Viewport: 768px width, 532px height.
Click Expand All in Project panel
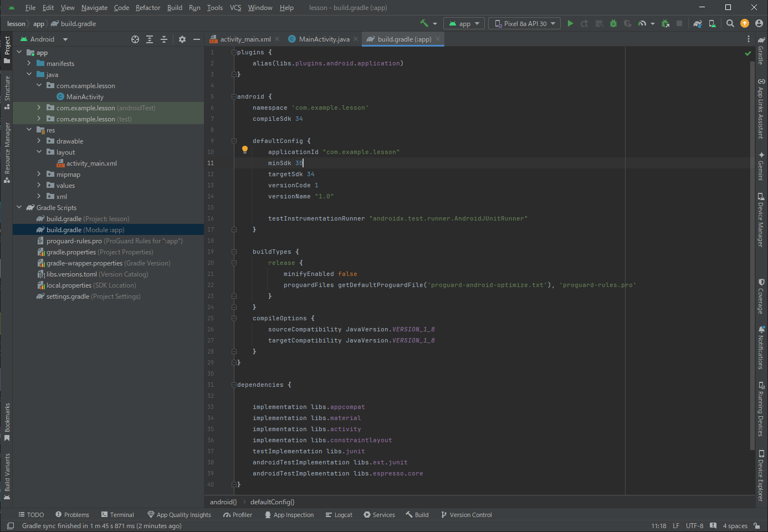pyautogui.click(x=150, y=39)
